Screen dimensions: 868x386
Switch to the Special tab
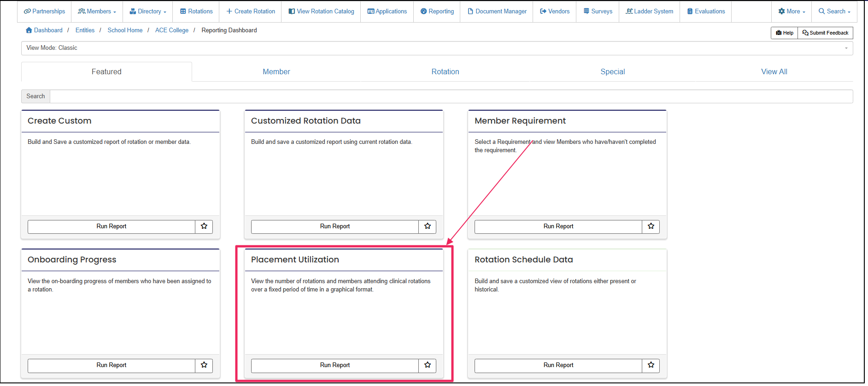click(613, 71)
